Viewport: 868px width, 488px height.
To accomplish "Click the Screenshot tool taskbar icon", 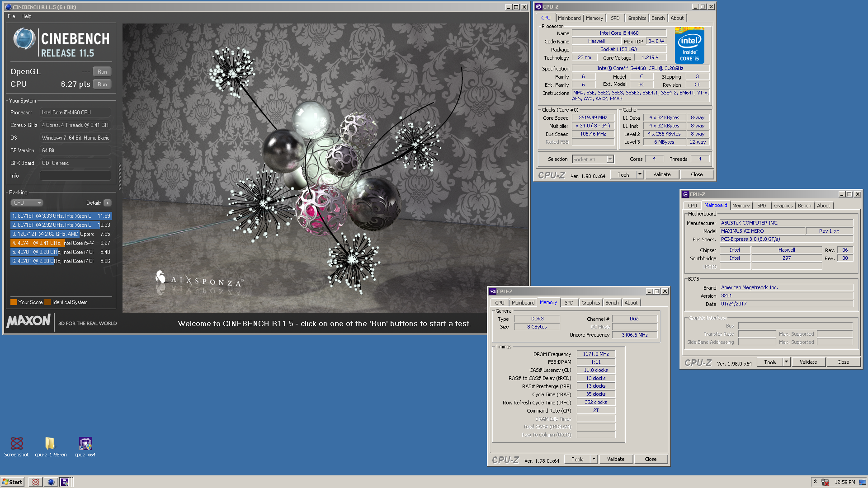I will point(36,482).
